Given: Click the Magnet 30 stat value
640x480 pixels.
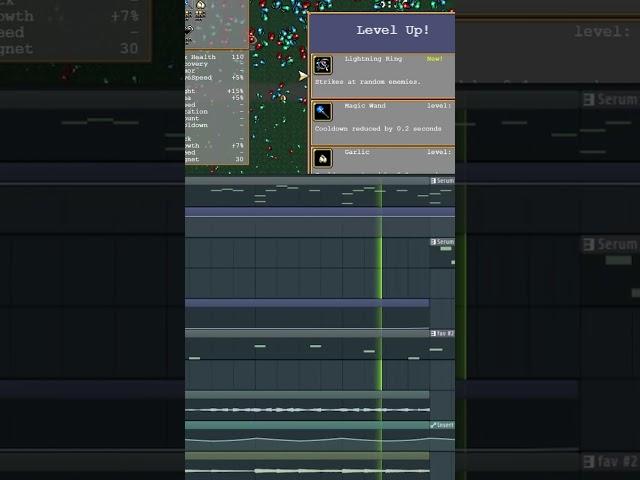Looking at the screenshot, I should 240,159.
